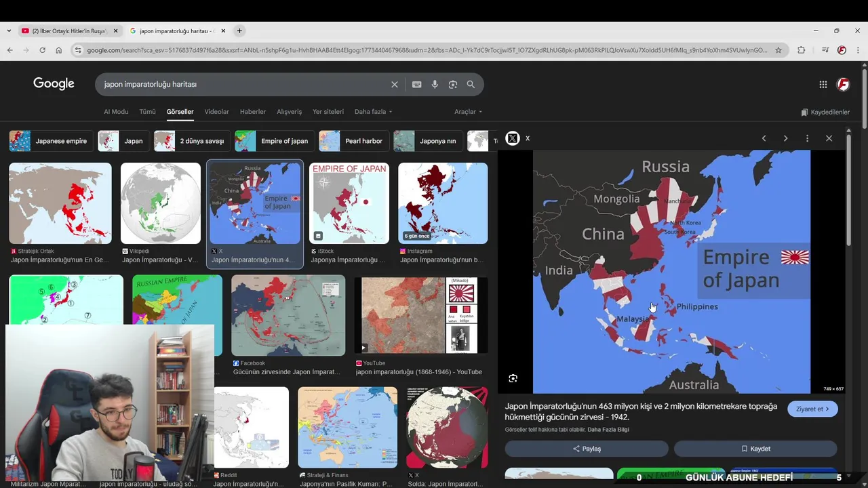The width and height of the screenshot is (868, 488).
Task: Open Vikipedi globe map thumbnail
Action: point(161,203)
